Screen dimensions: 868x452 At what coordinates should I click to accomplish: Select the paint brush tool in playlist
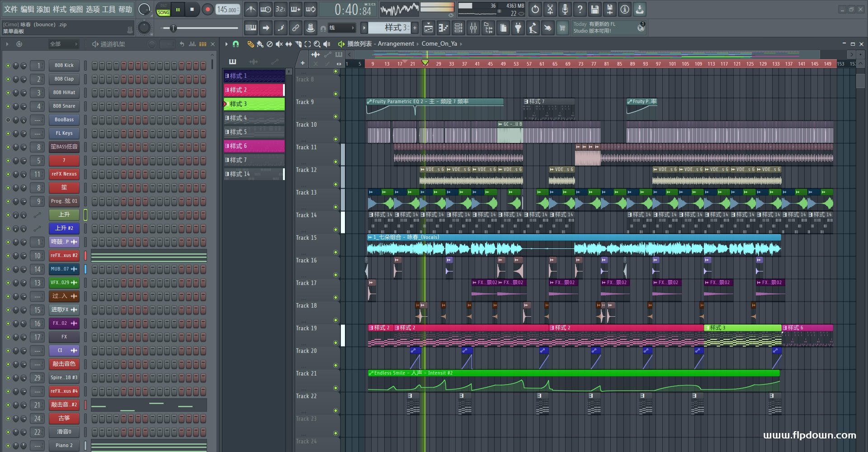point(260,44)
